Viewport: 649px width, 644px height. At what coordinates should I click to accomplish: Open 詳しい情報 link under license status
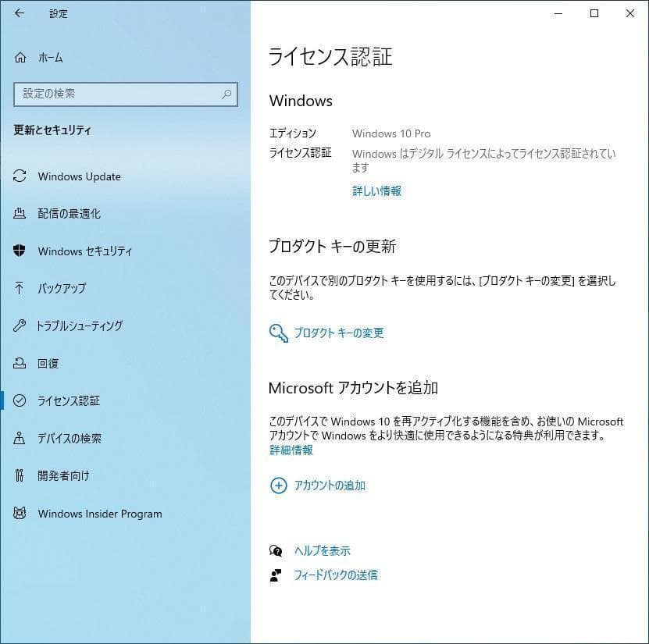pos(376,190)
